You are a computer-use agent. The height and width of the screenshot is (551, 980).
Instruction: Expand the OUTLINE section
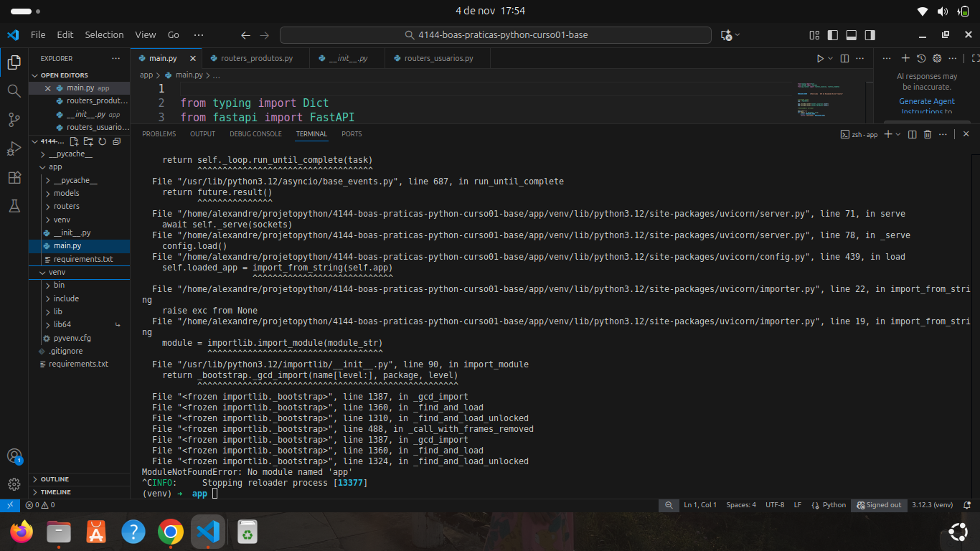55,479
